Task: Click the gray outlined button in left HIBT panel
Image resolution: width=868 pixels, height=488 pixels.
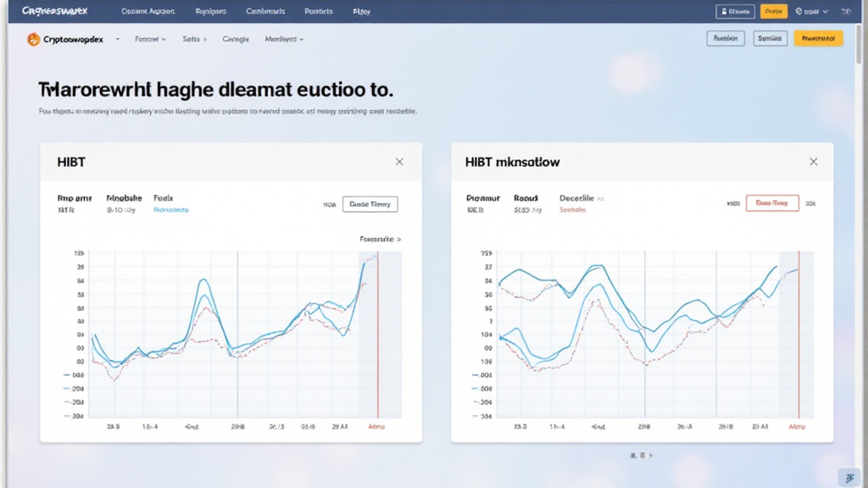Action: (x=370, y=204)
